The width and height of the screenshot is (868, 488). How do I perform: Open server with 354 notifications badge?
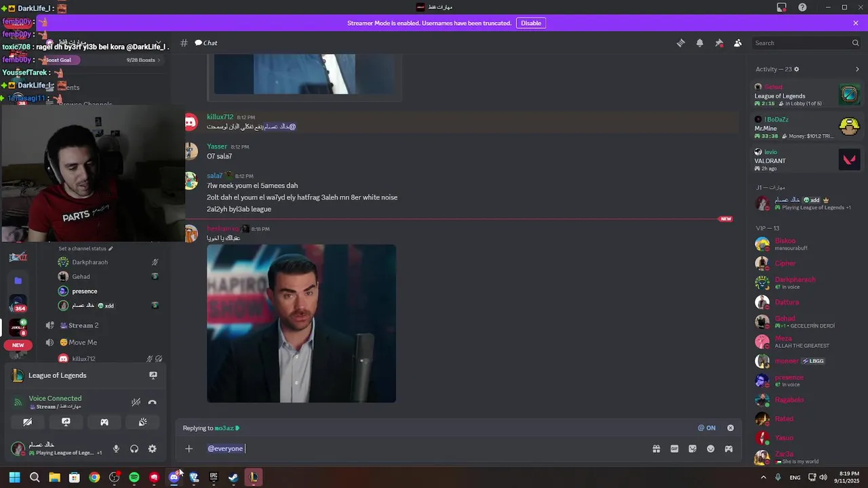18,304
